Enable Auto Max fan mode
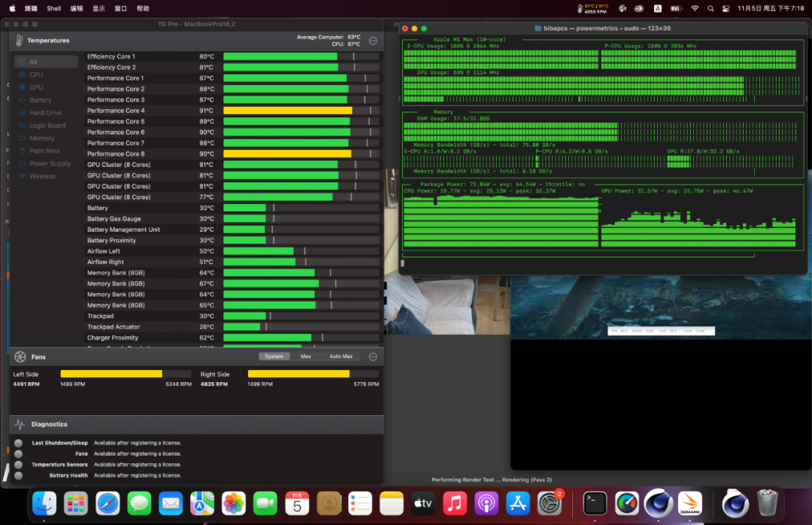Screen dimensions: 812x525 341,357
